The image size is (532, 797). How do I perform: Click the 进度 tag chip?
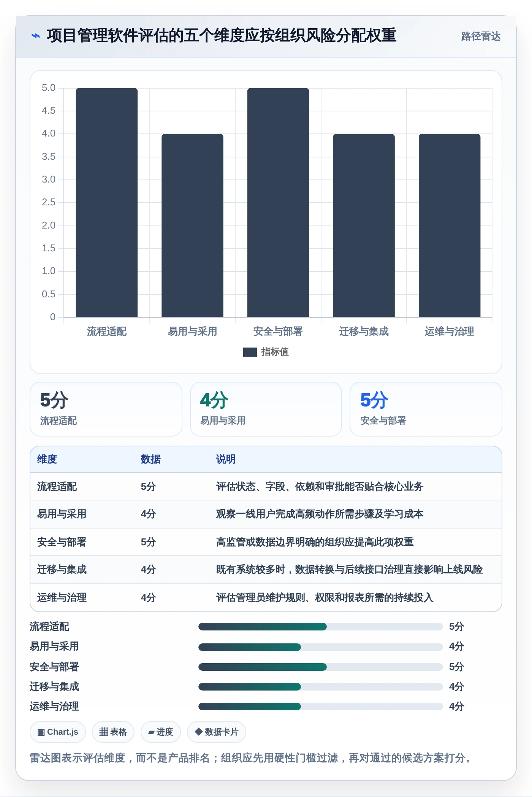pos(160,732)
